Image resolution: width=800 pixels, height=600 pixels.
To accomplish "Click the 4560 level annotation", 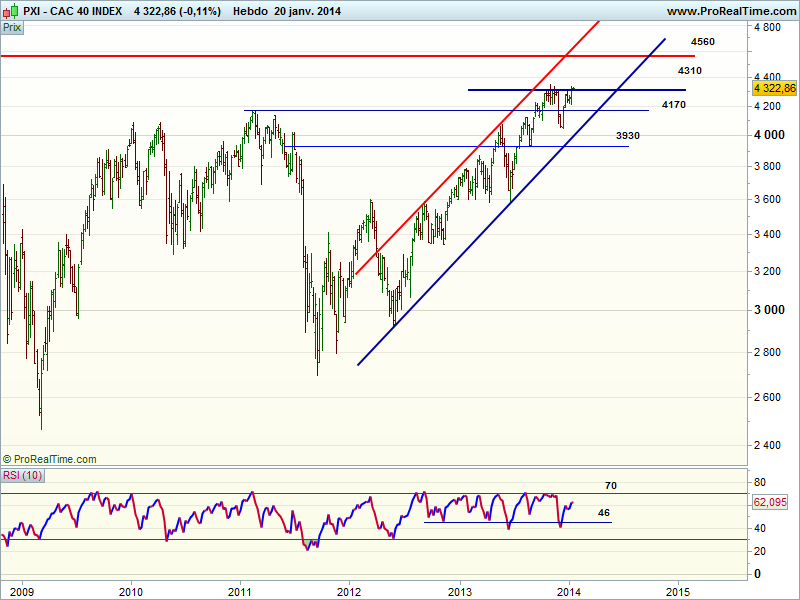I will [702, 42].
